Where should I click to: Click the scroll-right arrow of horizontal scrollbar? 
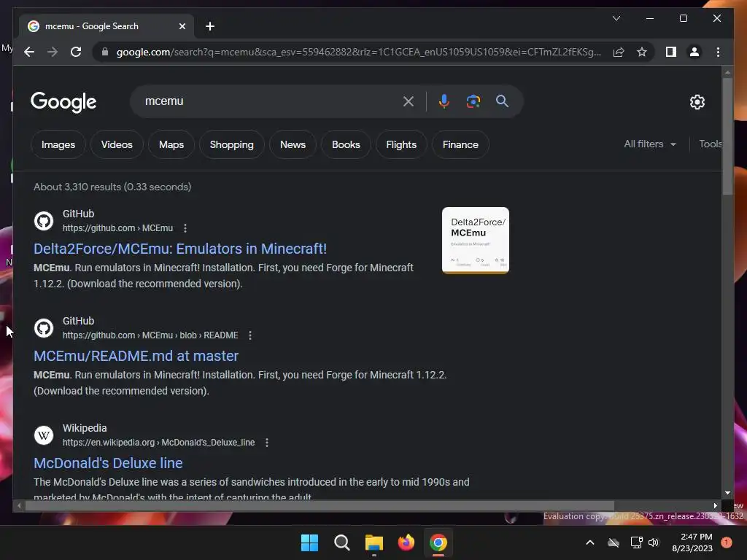(715, 506)
